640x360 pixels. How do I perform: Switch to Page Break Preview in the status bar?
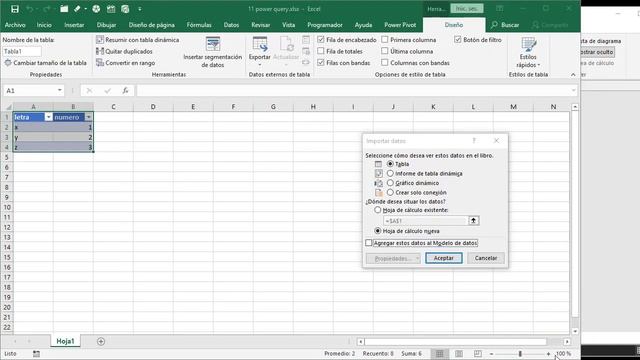pos(478,353)
